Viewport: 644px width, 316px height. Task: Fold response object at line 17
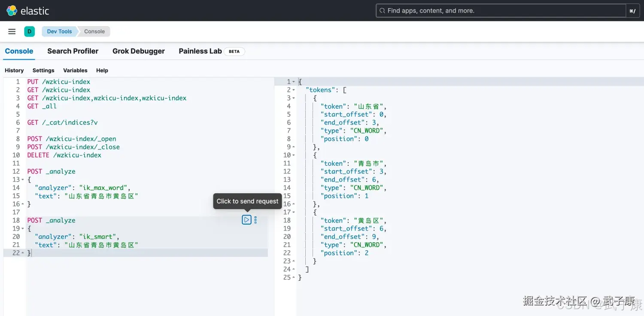click(x=294, y=213)
